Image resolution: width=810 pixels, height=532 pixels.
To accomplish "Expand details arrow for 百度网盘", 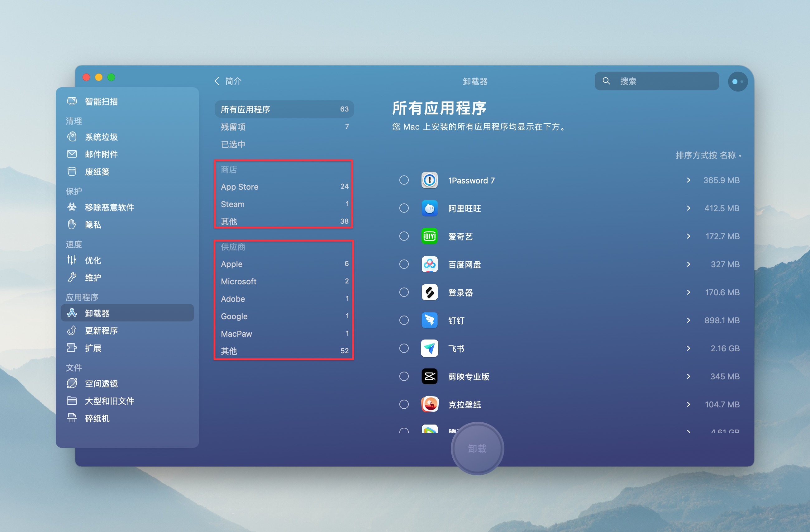I will pos(688,264).
